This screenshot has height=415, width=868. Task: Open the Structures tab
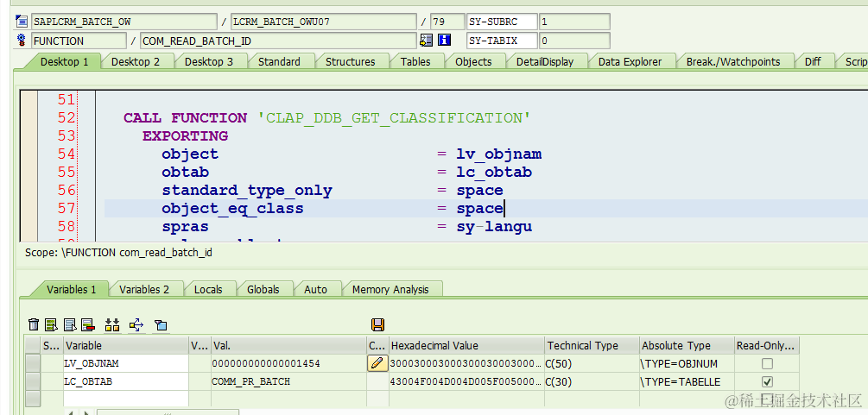click(350, 61)
